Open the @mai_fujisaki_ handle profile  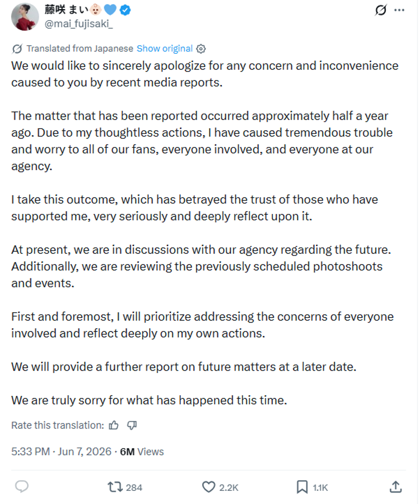coord(79,24)
